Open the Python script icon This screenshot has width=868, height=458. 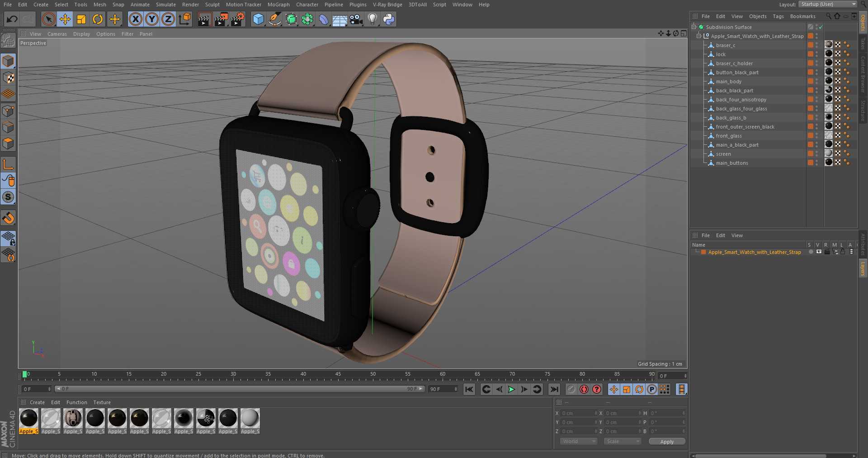pos(389,19)
